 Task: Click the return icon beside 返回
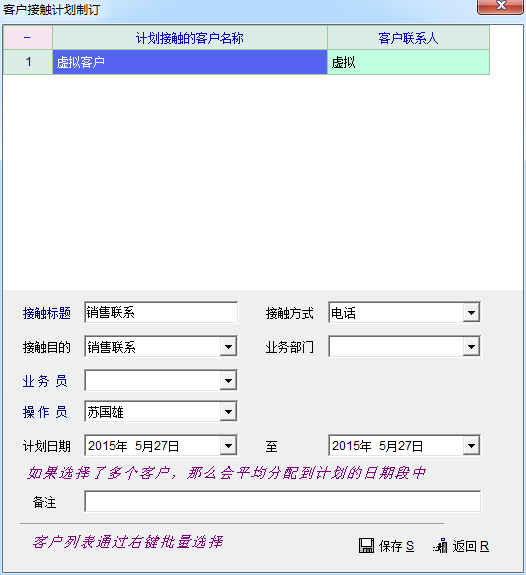point(441,546)
